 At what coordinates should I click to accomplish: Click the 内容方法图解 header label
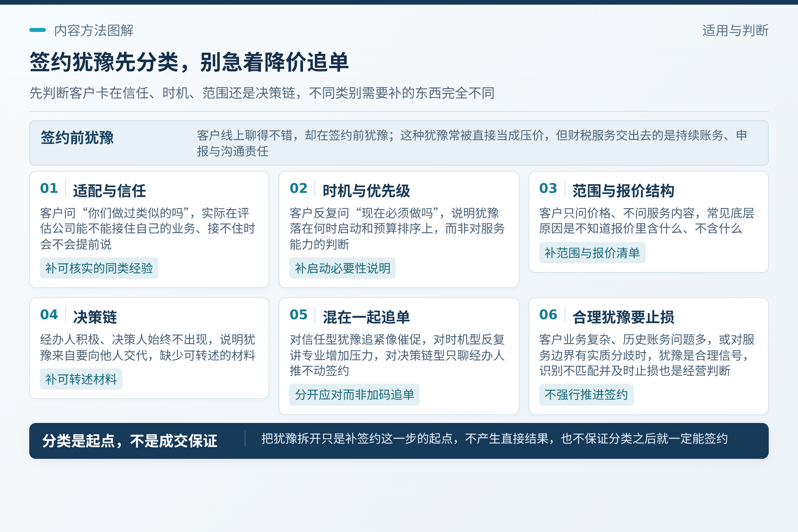(x=94, y=31)
